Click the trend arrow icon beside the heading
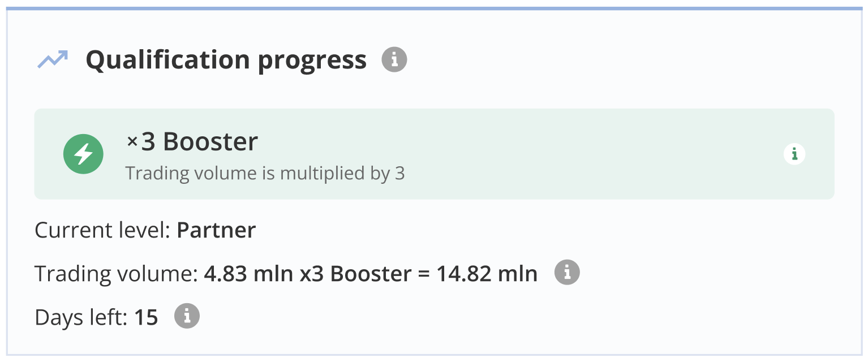This screenshot has height=362, width=868. pyautogui.click(x=53, y=59)
